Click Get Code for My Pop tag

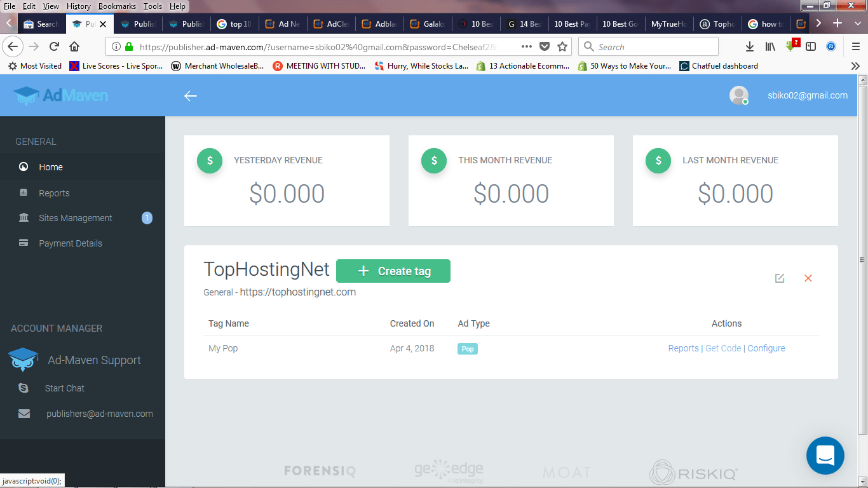point(723,348)
